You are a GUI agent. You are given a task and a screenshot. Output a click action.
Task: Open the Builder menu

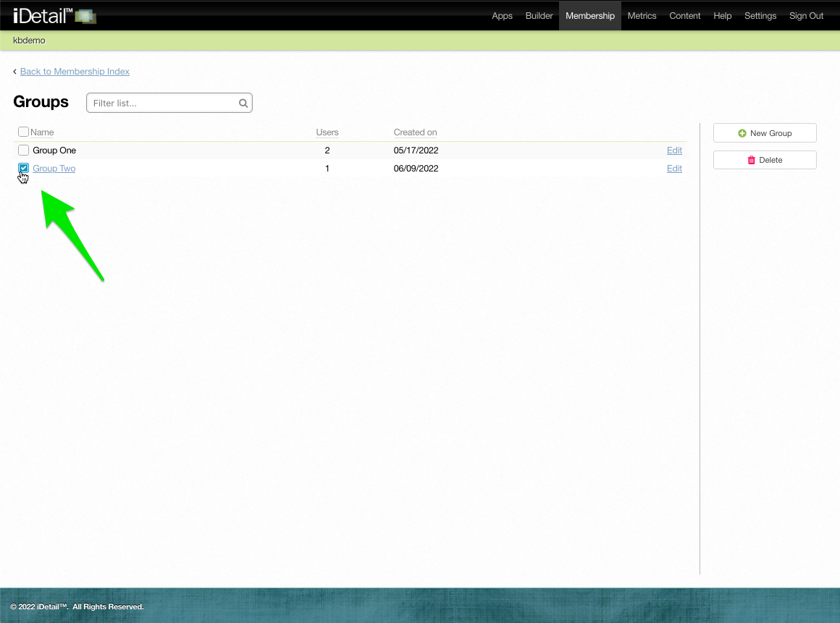click(x=539, y=15)
